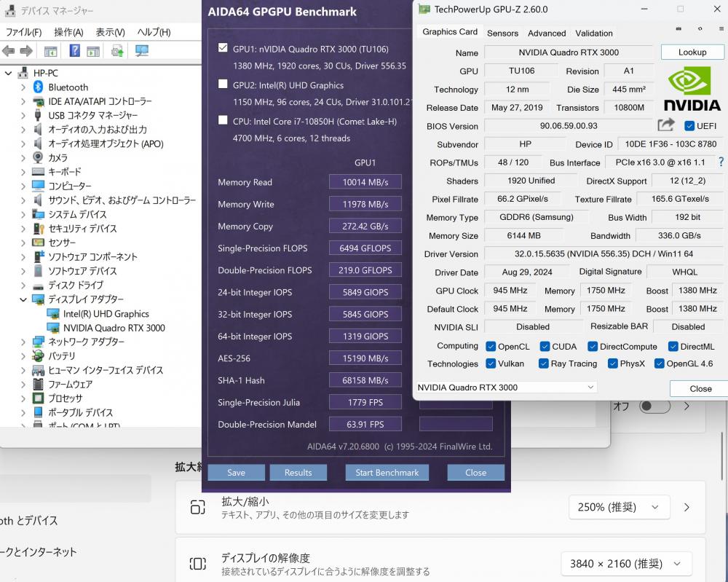Viewport: 728px width, 582px height.
Task: Open the ヘルプ(H) menu
Action: (x=154, y=32)
